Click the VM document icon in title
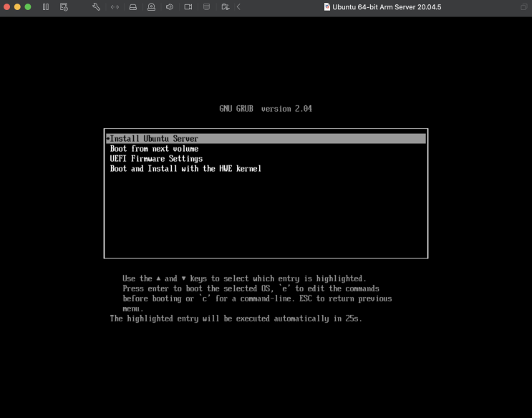The image size is (532, 418). click(x=327, y=6)
